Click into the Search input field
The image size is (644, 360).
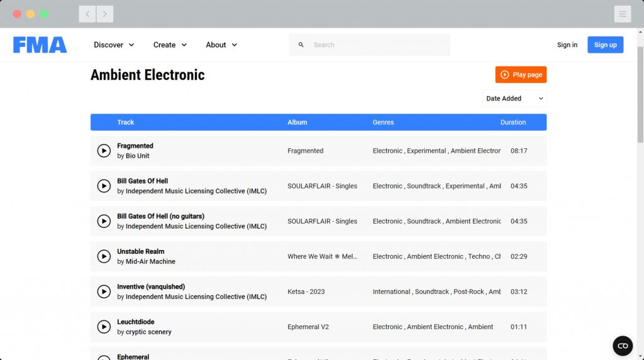pyautogui.click(x=377, y=45)
